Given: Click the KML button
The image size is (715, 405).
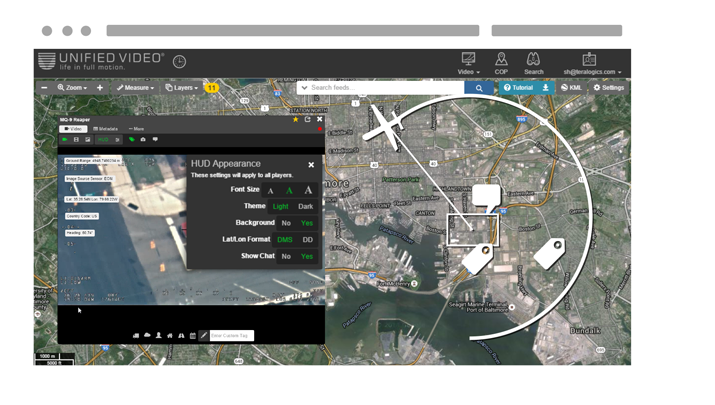Looking at the screenshot, I should [x=571, y=88].
